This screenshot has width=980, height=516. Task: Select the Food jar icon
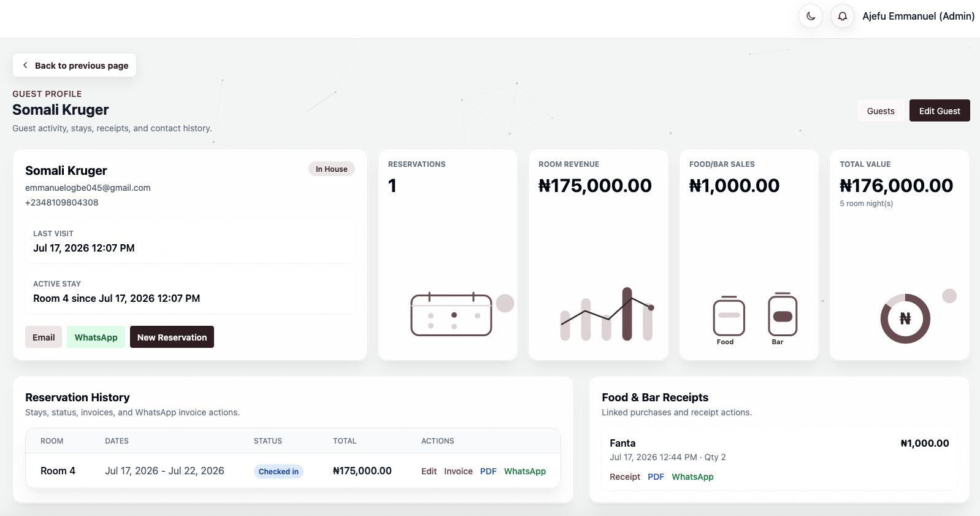(x=729, y=316)
